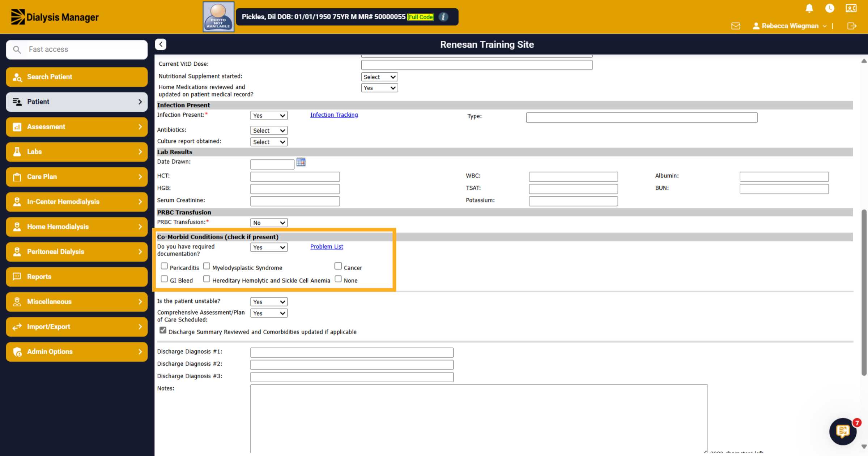Check the Pericarditis checkbox

(x=164, y=266)
